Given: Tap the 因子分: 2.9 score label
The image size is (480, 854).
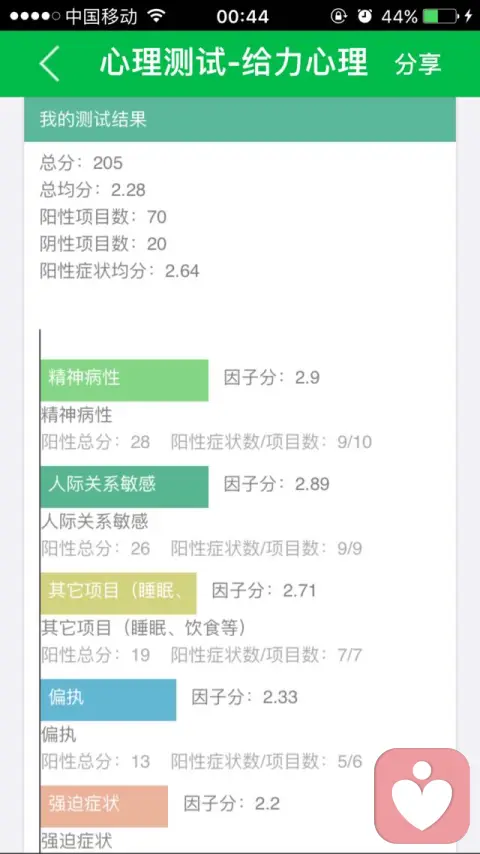Looking at the screenshot, I should [x=272, y=377].
